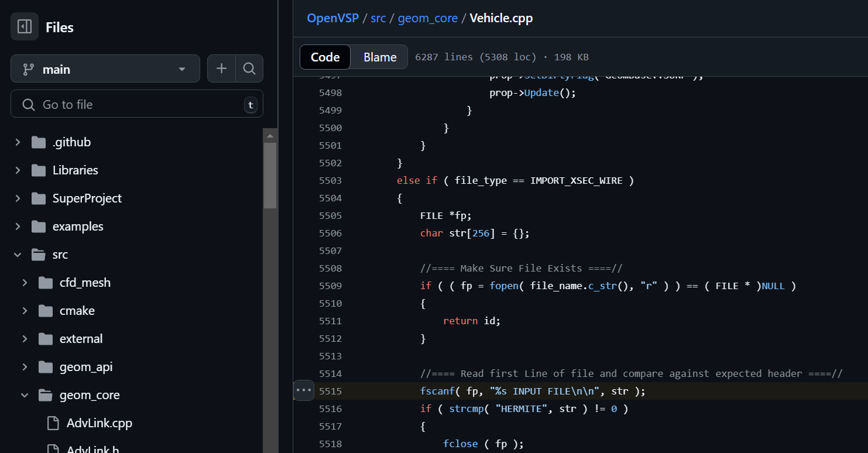
Task: Click the Vehicle.cpp breadcrumb filename
Action: point(501,18)
